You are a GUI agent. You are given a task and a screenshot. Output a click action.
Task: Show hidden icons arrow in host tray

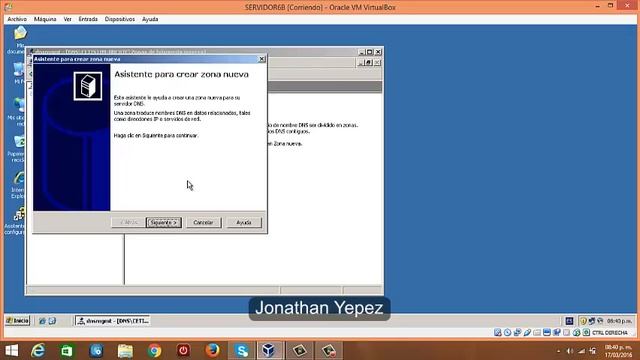coord(558,351)
